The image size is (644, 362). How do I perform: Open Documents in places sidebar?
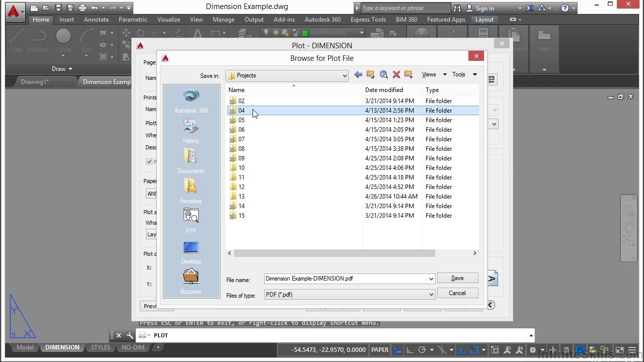(191, 161)
